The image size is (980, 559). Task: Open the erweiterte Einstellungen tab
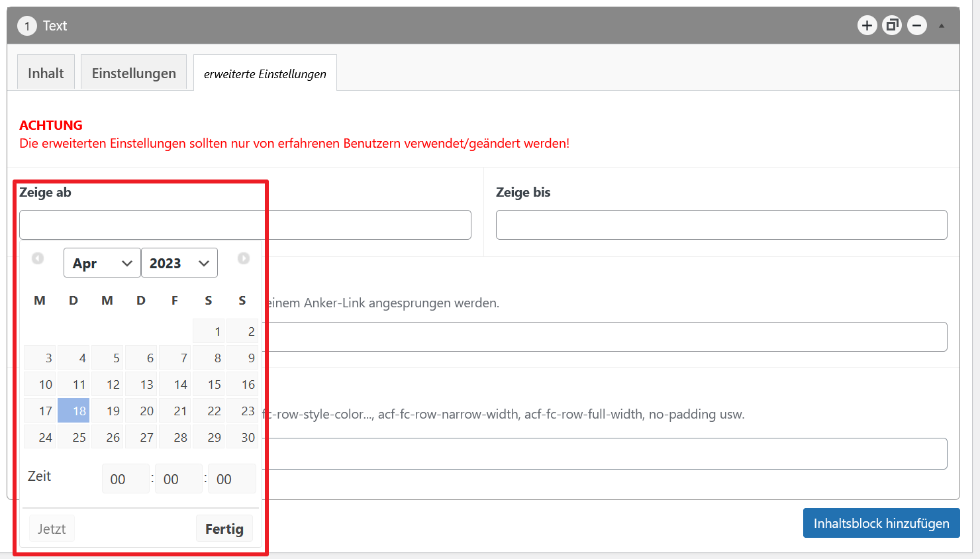pos(265,74)
